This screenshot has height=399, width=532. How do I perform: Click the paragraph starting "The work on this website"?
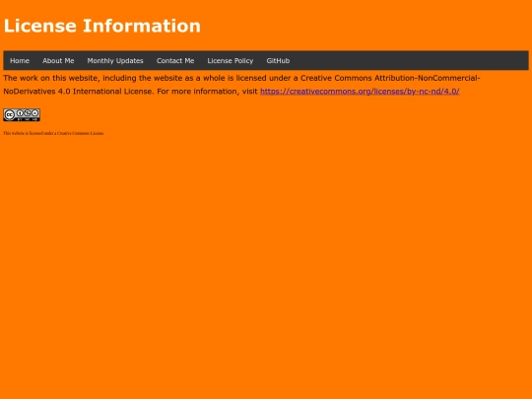tap(241, 85)
